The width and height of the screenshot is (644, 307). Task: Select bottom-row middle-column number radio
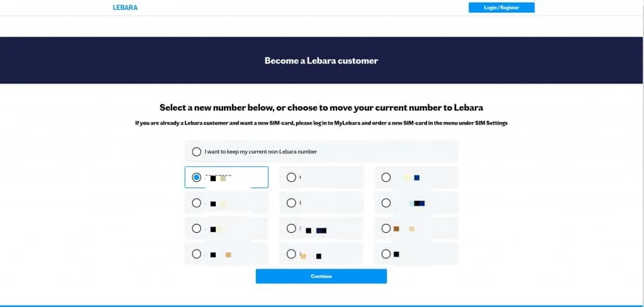point(291,254)
